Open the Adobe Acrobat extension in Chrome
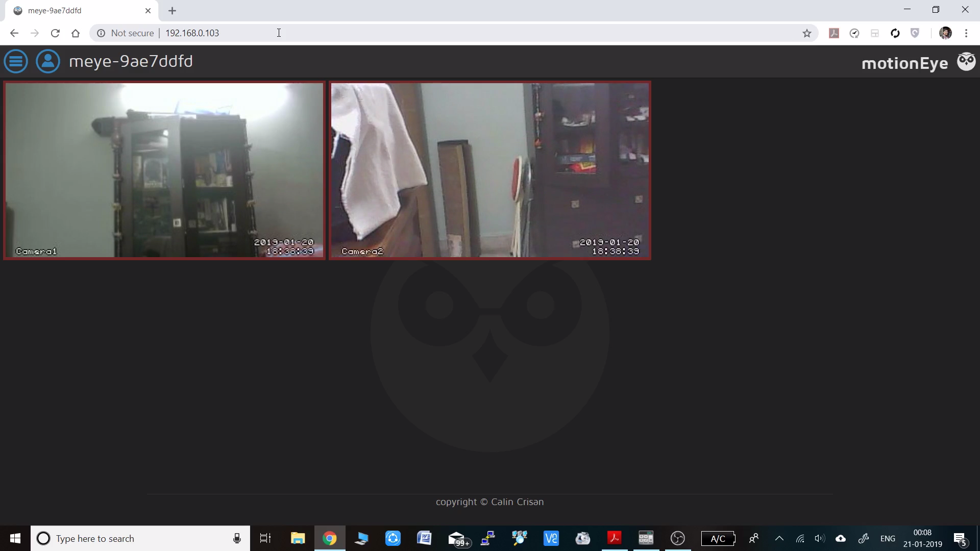The width and height of the screenshot is (980, 551). click(x=834, y=33)
